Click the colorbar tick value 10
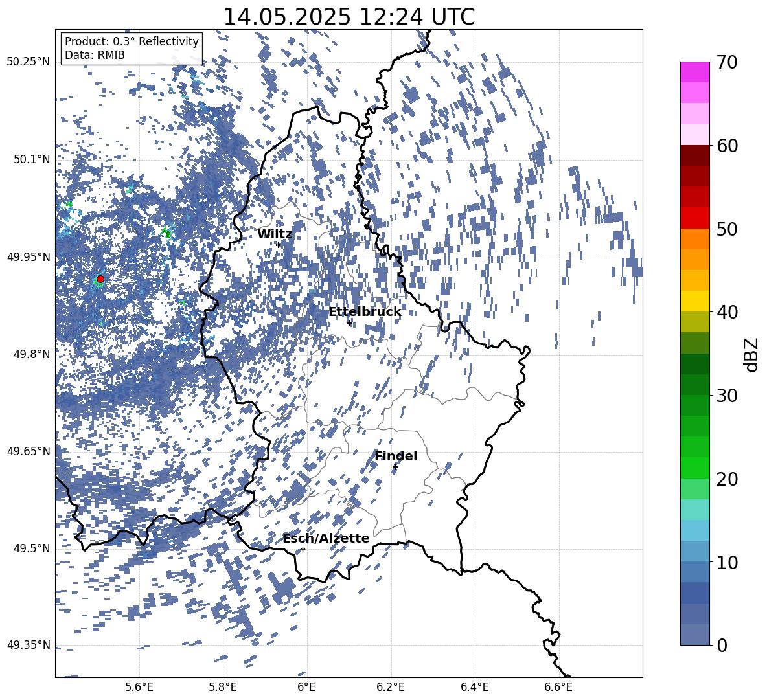 tap(727, 562)
